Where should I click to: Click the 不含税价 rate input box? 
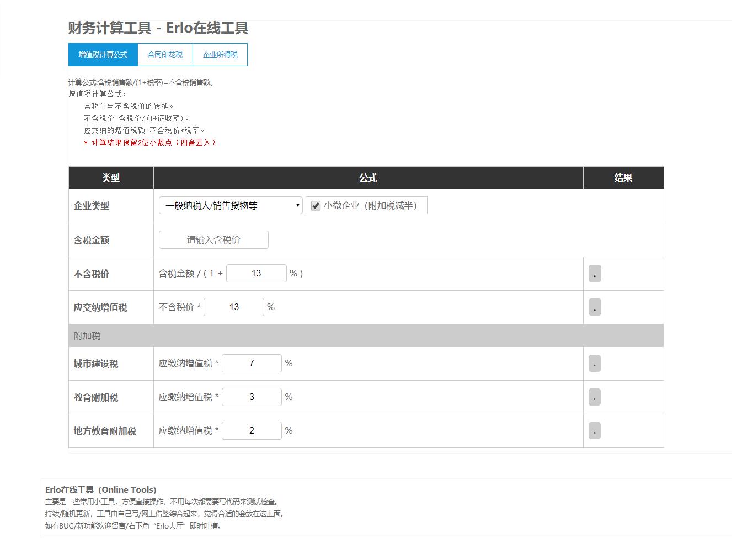tap(256, 274)
